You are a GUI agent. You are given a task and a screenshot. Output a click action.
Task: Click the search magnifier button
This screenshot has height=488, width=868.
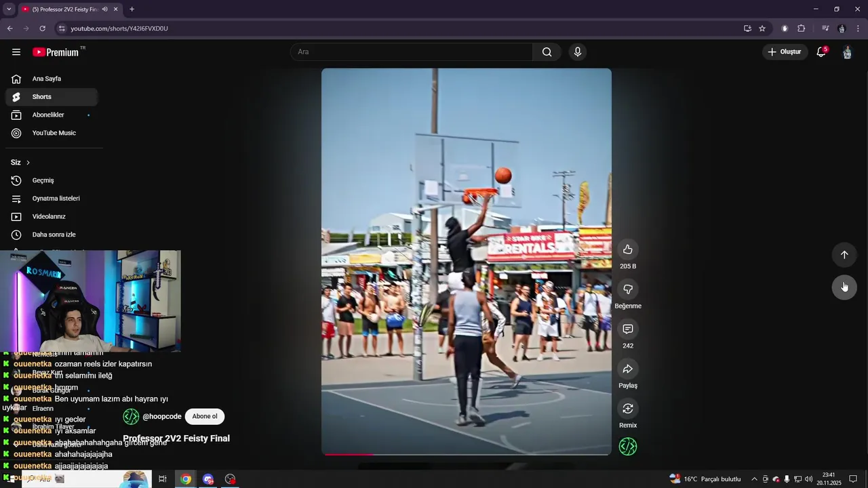pos(547,52)
